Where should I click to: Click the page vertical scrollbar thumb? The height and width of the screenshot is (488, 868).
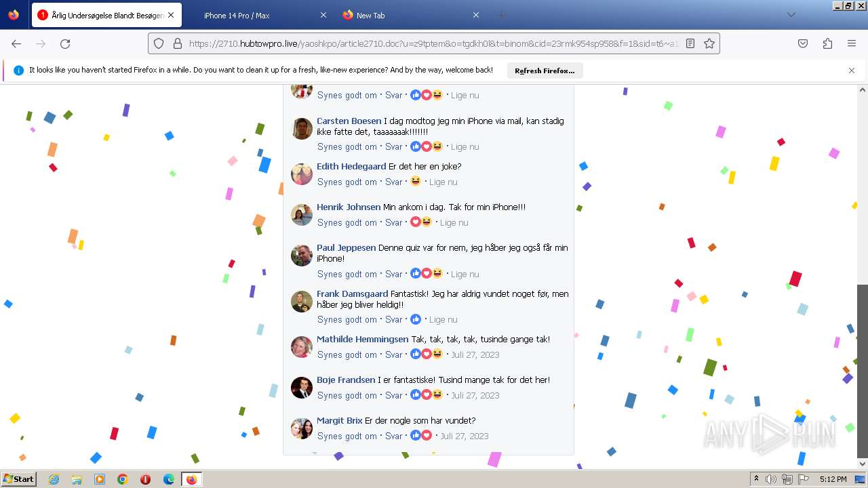point(863,371)
